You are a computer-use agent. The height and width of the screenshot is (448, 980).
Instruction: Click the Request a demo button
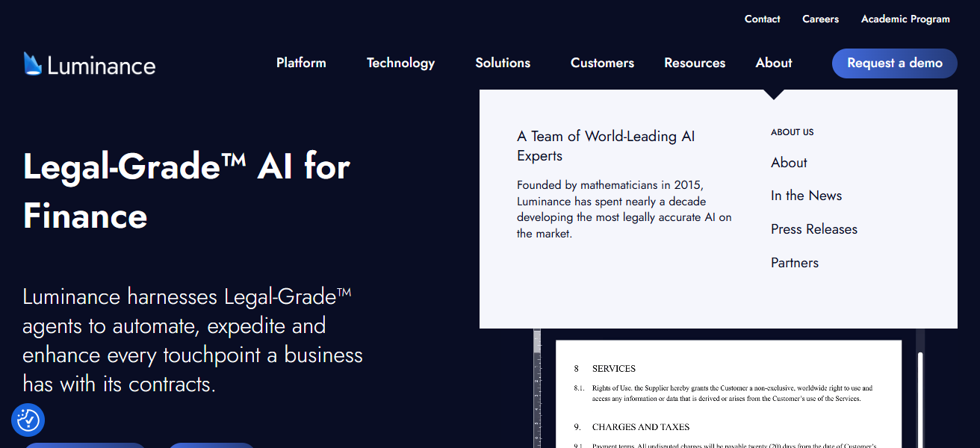tap(895, 63)
